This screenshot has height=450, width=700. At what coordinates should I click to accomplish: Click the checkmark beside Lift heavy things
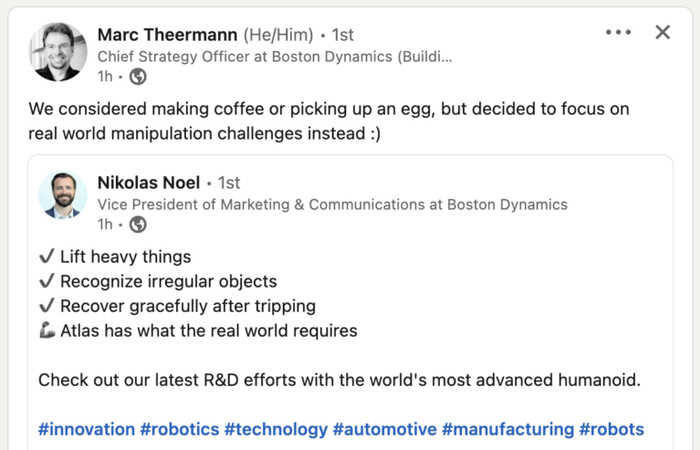46,257
